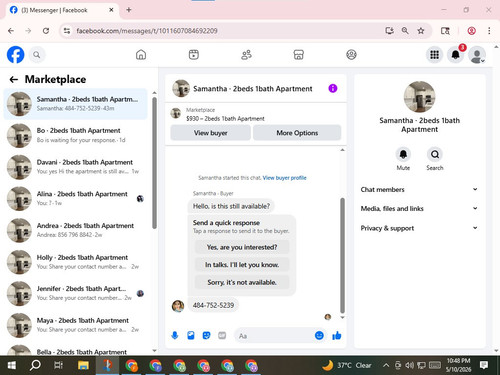Open Davani's apartment conversation
Viewport: 500px width, 375px height.
pyautogui.click(x=75, y=167)
